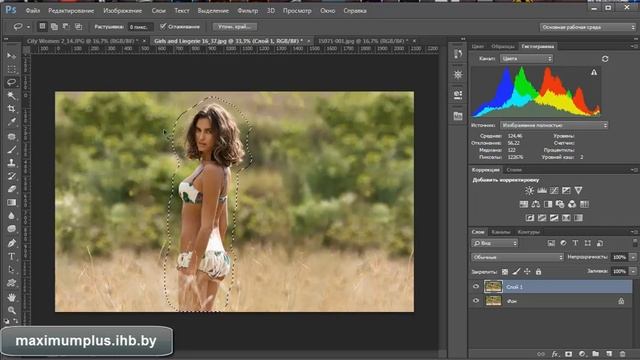Image resolution: width=640 pixels, height=360 pixels.
Task: Select the Clone Stamp tool
Action: [x=11, y=162]
